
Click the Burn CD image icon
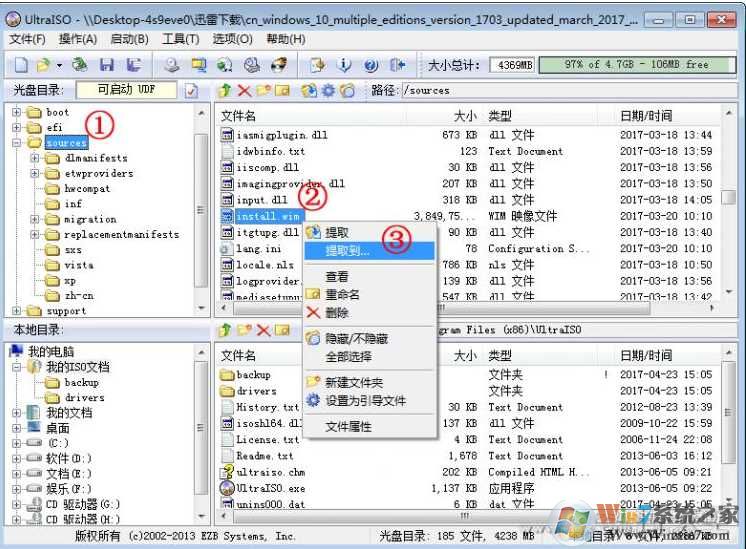point(279,65)
